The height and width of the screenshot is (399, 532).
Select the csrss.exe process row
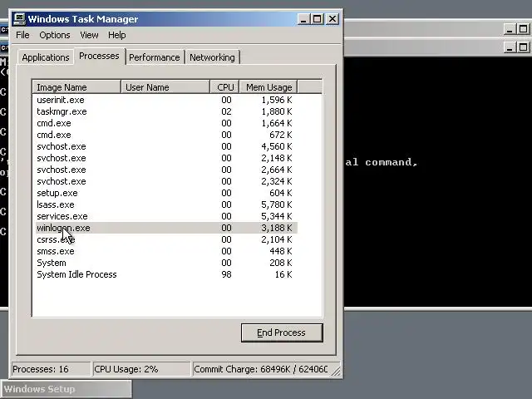tap(165, 239)
